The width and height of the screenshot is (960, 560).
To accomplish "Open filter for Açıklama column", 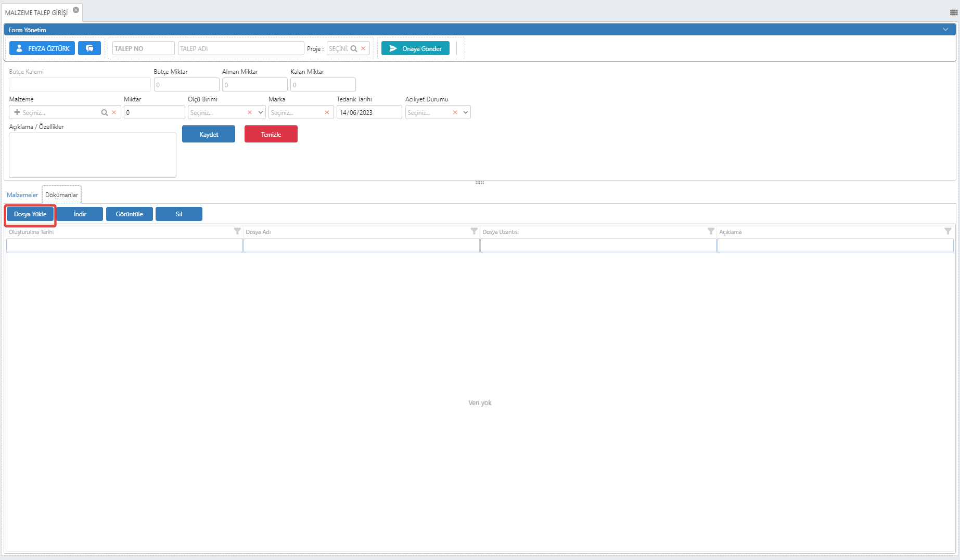I will (x=948, y=231).
